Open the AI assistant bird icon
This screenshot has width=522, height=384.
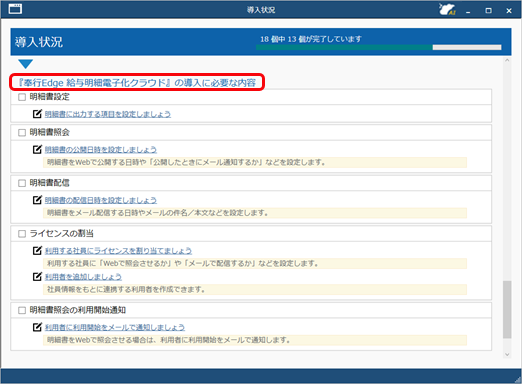(447, 9)
